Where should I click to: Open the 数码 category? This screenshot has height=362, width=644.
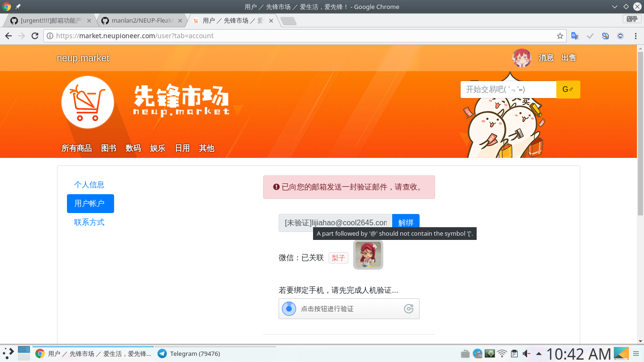(133, 148)
